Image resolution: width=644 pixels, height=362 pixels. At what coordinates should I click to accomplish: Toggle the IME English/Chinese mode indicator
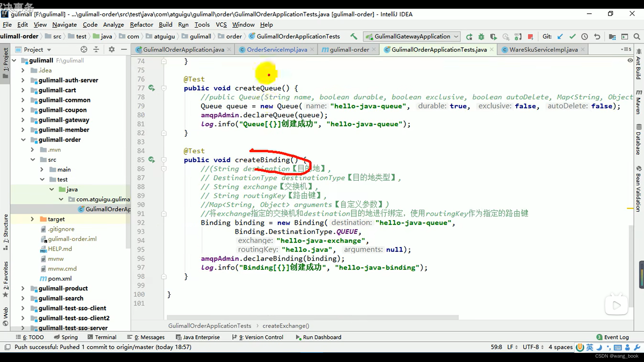coord(590,347)
